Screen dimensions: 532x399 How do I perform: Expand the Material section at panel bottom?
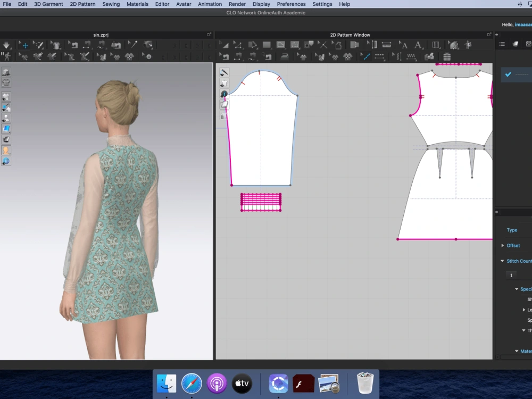(515, 351)
